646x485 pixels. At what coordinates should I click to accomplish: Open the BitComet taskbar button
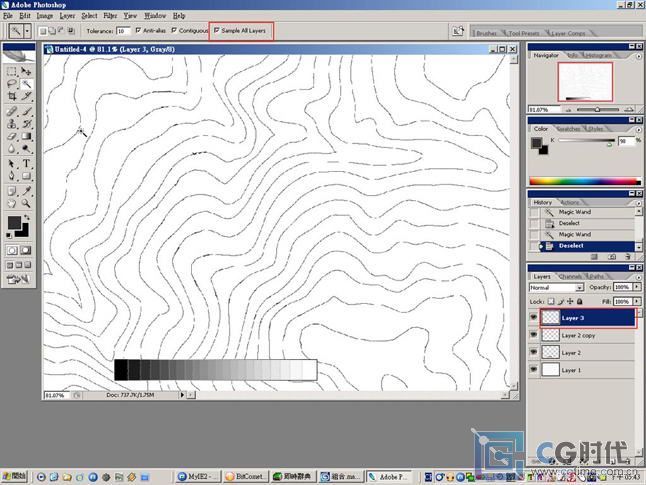click(246, 477)
